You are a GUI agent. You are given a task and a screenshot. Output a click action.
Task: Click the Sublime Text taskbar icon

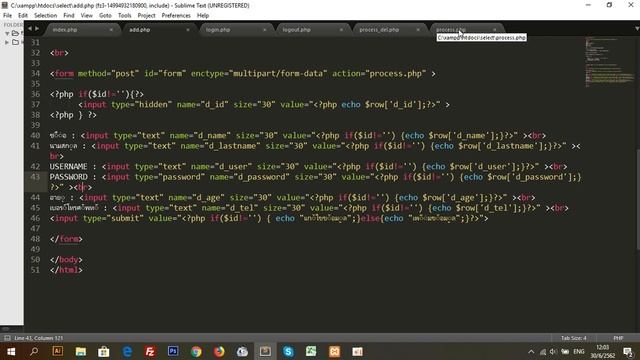[265, 351]
